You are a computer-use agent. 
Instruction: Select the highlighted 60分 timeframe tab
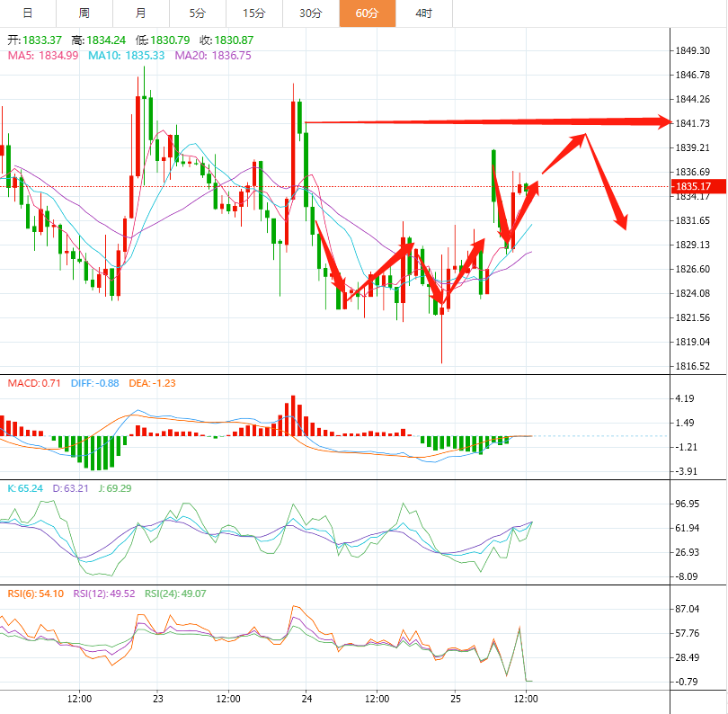pyautogui.click(x=368, y=13)
